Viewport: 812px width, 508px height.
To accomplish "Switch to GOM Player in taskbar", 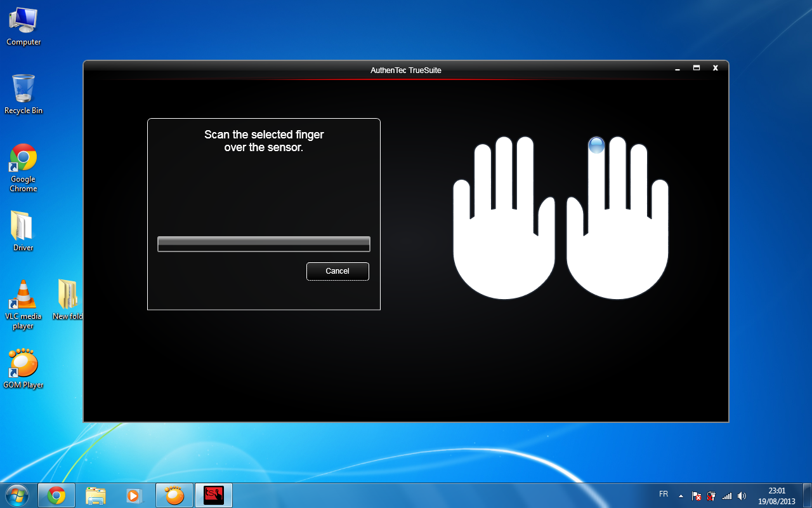I will click(x=174, y=495).
